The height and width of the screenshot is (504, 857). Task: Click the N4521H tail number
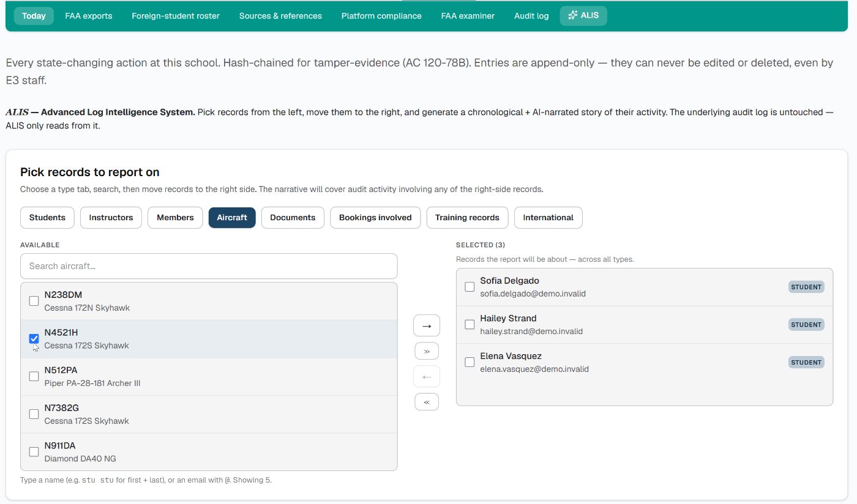(x=61, y=333)
